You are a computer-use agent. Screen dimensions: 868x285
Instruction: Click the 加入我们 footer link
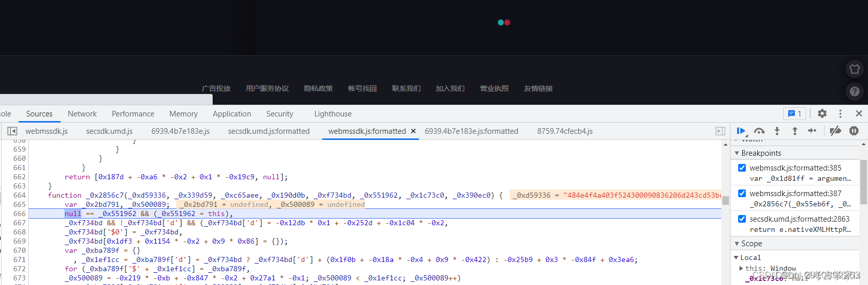pyautogui.click(x=450, y=88)
